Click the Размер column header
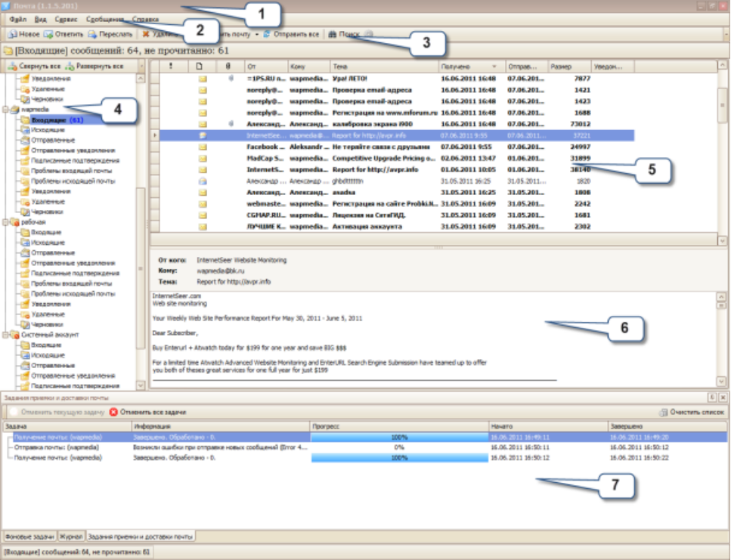Image resolution: width=731 pixels, height=560 pixels. click(x=569, y=67)
